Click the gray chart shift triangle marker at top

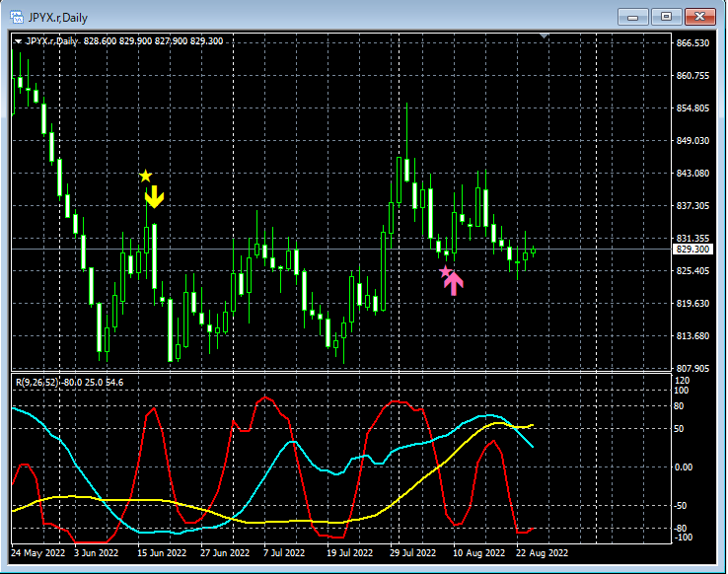545,36
